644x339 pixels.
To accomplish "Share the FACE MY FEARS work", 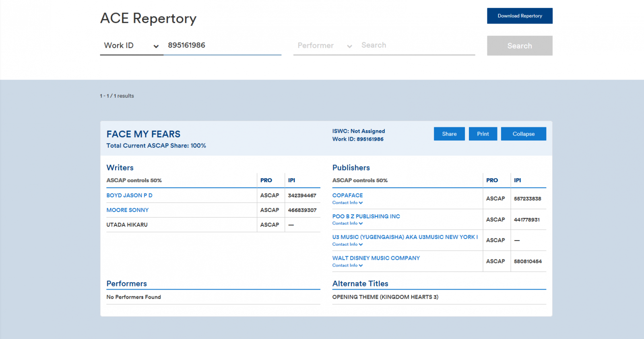I will pos(449,134).
